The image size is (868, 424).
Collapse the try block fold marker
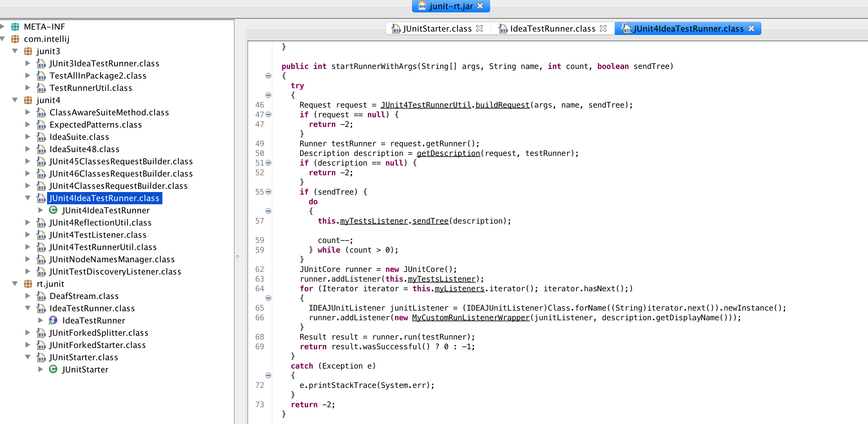[x=268, y=95]
